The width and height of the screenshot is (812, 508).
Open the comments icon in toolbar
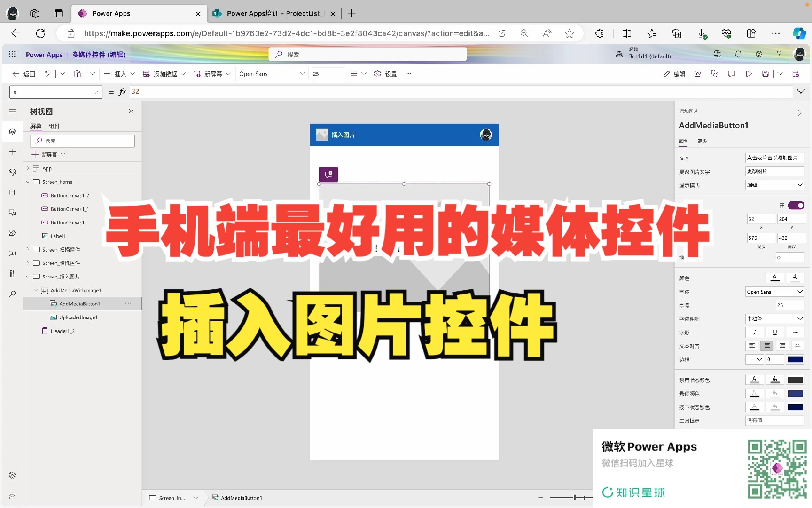pos(732,73)
